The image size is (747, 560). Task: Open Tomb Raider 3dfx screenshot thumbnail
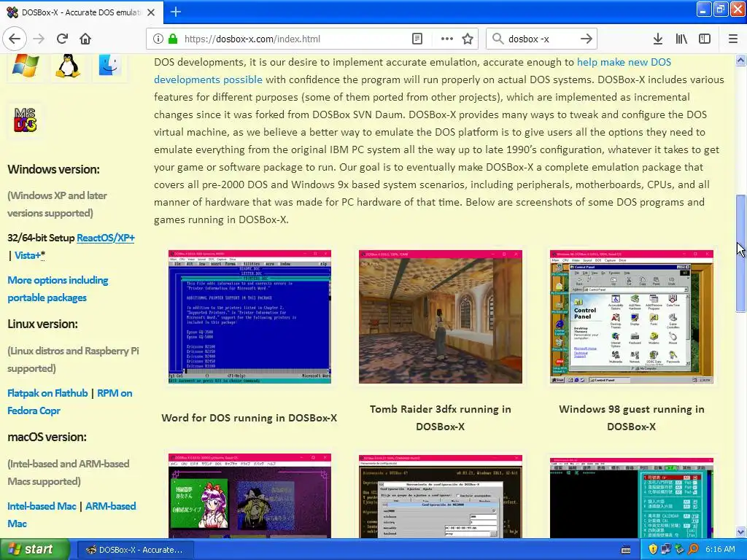coord(440,316)
